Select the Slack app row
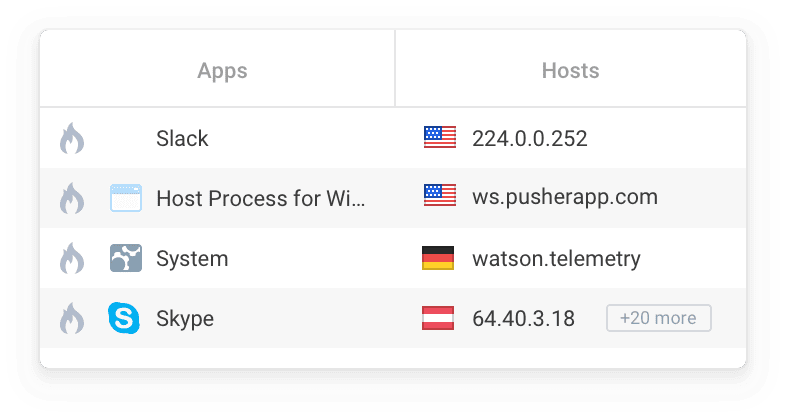The width and height of the screenshot is (786, 418). coord(393,138)
